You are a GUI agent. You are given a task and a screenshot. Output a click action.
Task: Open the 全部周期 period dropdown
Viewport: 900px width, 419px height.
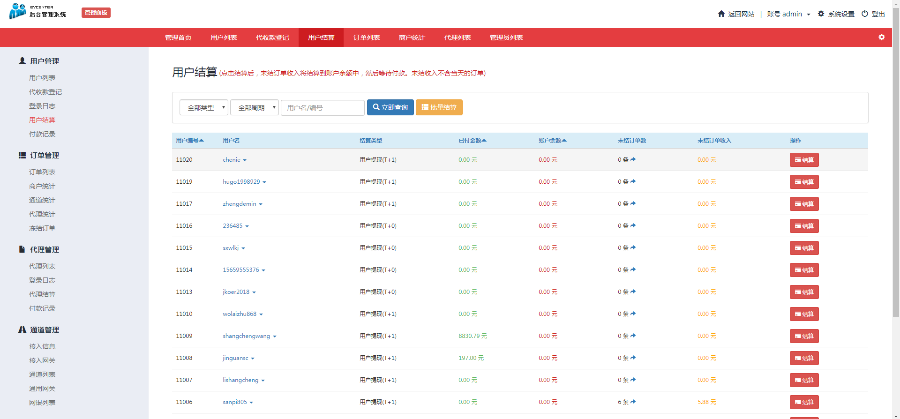click(x=255, y=107)
